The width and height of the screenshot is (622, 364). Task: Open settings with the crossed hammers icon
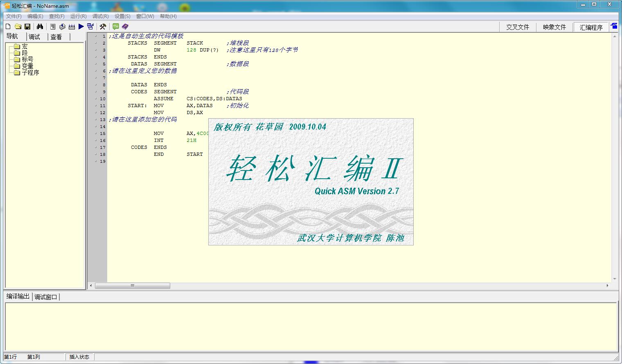103,27
